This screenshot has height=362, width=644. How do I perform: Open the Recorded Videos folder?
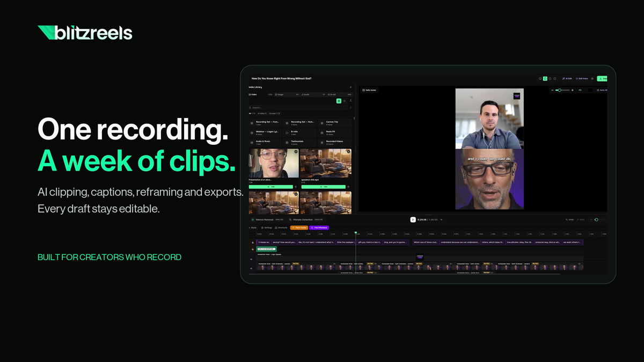(334, 143)
